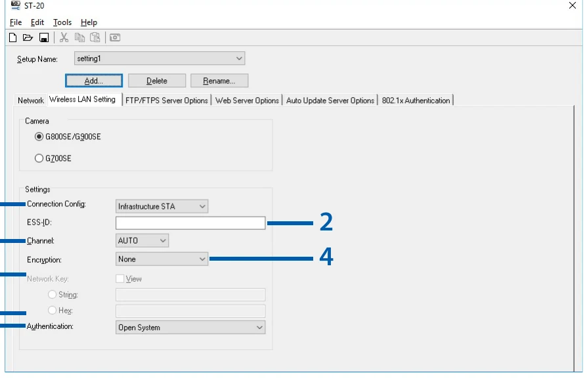Click the ST-20 application icon in title bar

[x=15, y=5]
